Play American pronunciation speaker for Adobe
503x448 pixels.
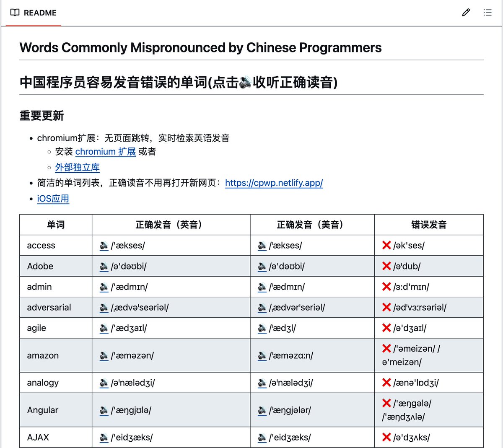(262, 267)
